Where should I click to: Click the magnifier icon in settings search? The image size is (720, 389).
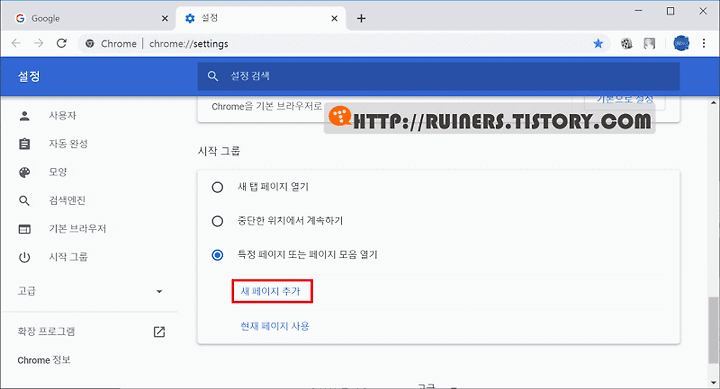click(213, 76)
